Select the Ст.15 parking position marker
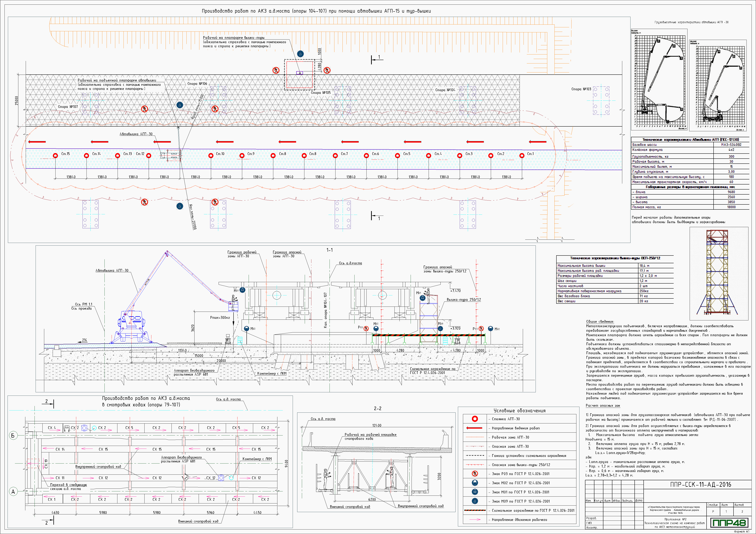This screenshot has width=756, height=534. point(55,155)
